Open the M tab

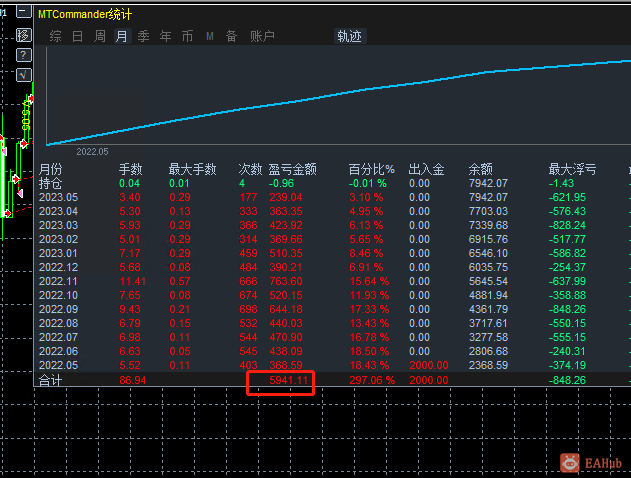(x=209, y=36)
